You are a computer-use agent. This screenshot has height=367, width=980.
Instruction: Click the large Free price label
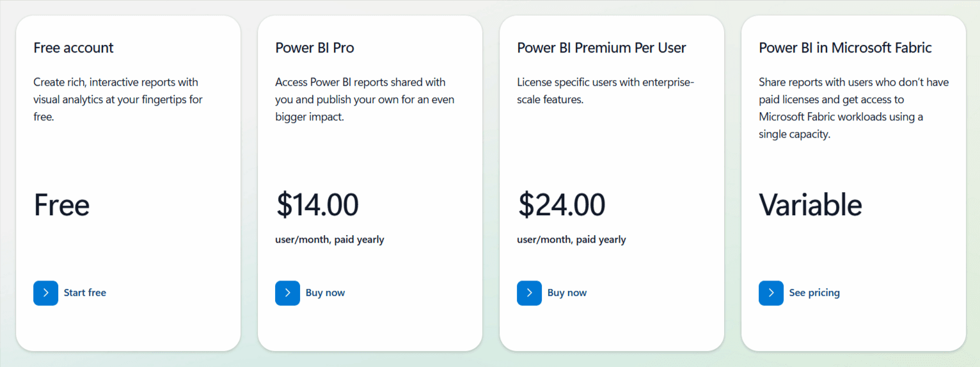click(x=61, y=205)
